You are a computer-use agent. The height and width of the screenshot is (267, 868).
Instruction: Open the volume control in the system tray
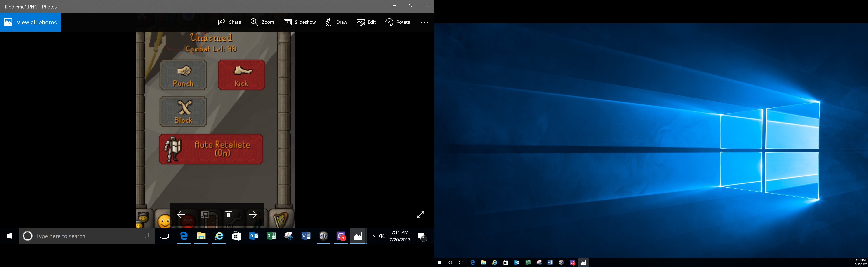pyautogui.click(x=382, y=236)
